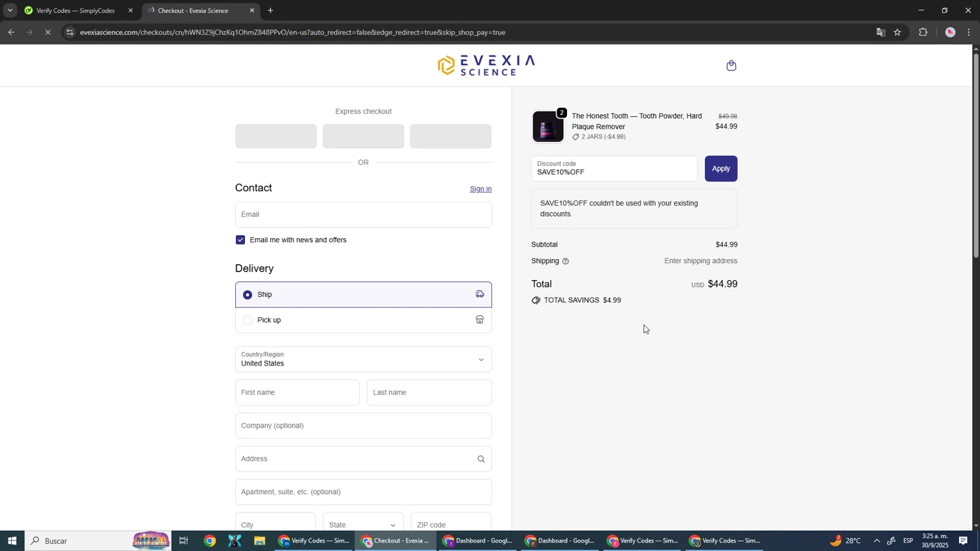Image resolution: width=980 pixels, height=551 pixels.
Task: Open the Windows Start menu
Action: [12, 541]
